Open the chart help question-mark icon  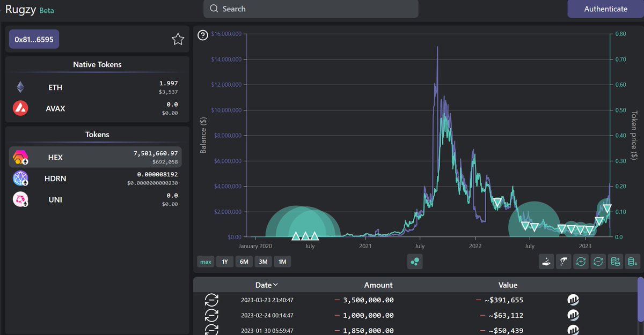click(202, 35)
